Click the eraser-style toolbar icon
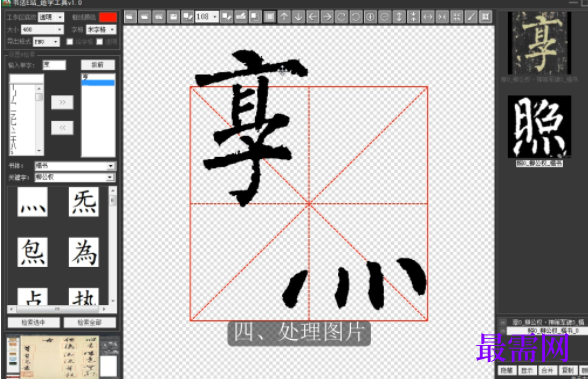Screen dimensions: 588x379 pos(241,16)
